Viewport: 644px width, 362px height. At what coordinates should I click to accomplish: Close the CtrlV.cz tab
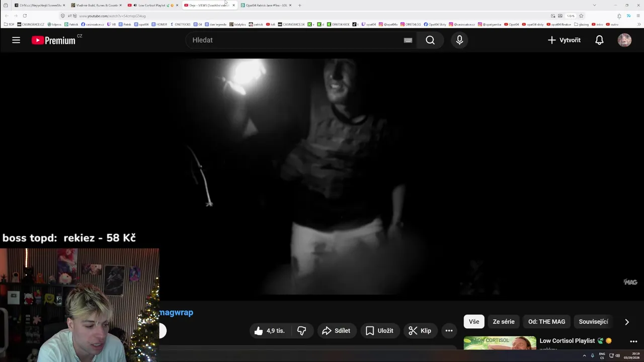click(64, 5)
